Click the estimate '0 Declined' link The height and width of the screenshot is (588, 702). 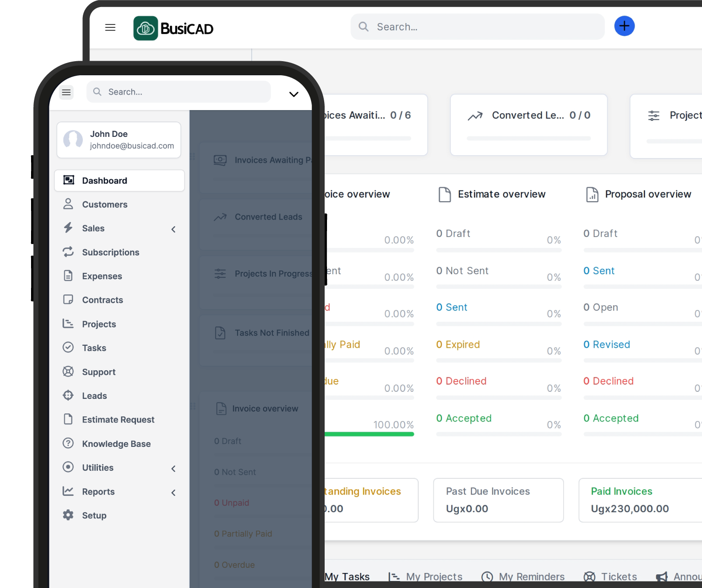461,381
